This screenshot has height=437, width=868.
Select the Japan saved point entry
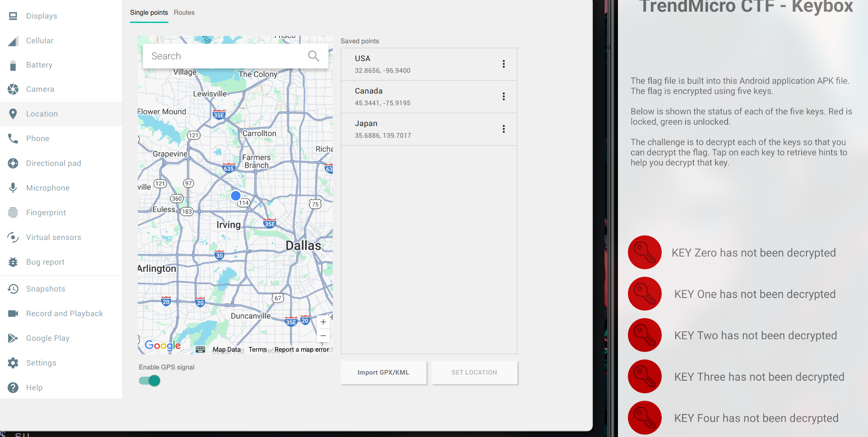click(429, 129)
